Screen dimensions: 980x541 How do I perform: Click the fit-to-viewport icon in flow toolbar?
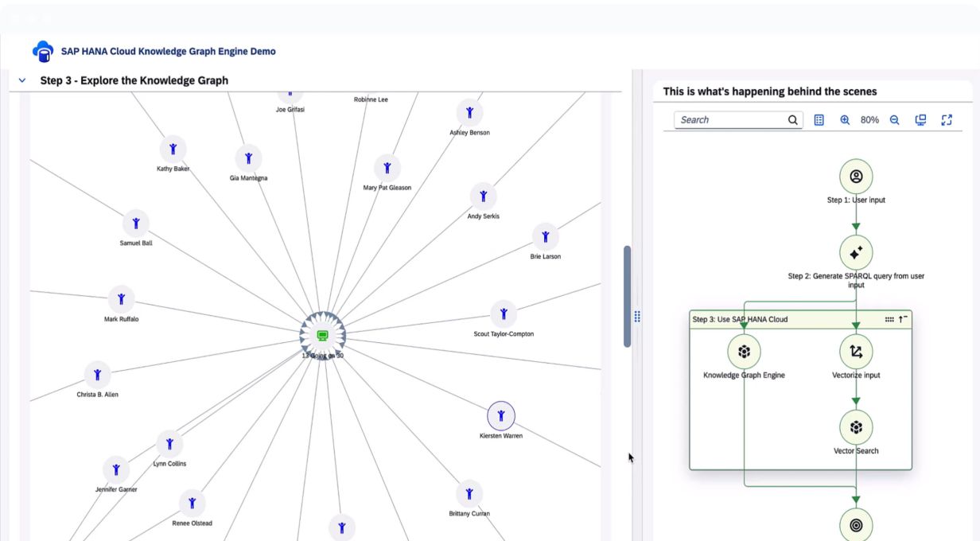[x=921, y=120]
